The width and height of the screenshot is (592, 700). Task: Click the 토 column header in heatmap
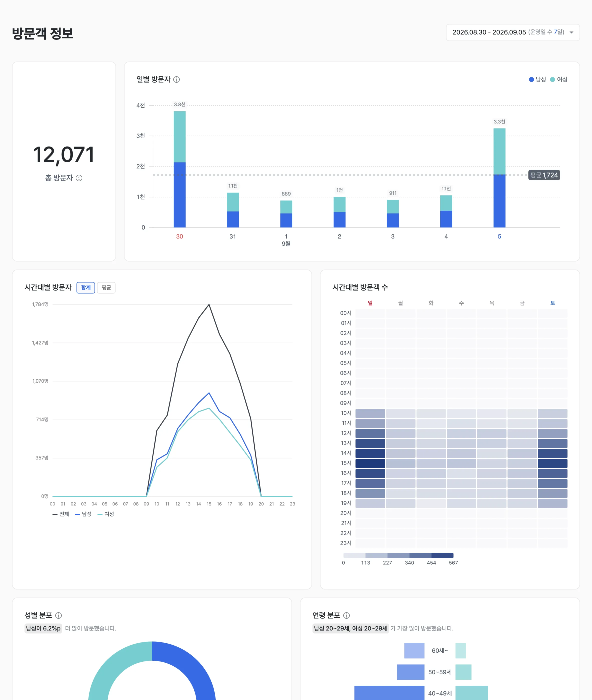(553, 303)
